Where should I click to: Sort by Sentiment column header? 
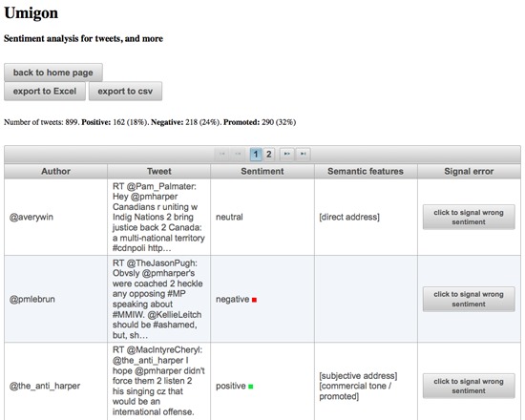[262, 171]
